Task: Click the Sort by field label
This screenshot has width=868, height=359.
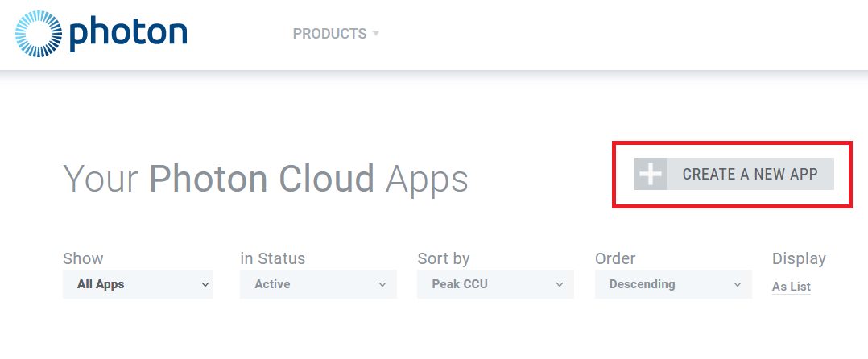Action: (x=444, y=258)
